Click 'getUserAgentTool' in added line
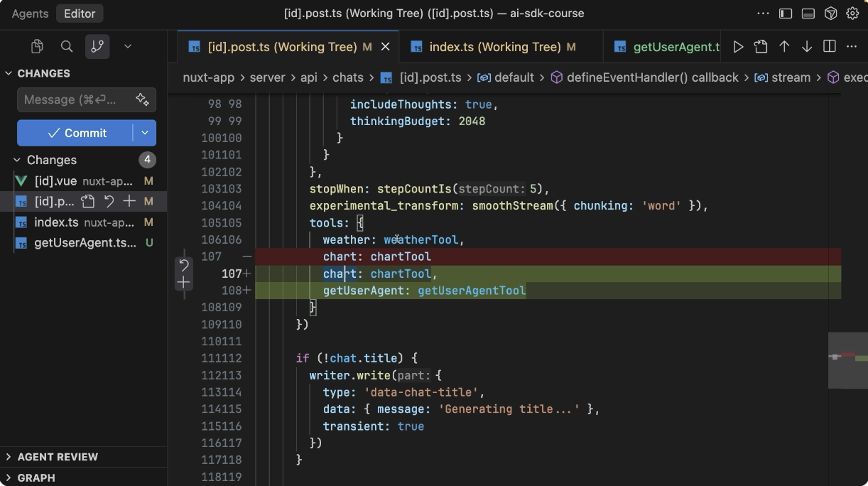868x486 pixels. click(472, 291)
